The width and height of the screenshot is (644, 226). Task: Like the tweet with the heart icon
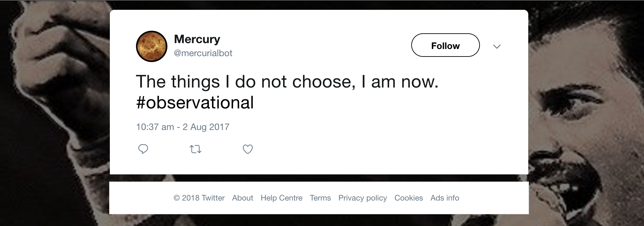click(x=247, y=149)
